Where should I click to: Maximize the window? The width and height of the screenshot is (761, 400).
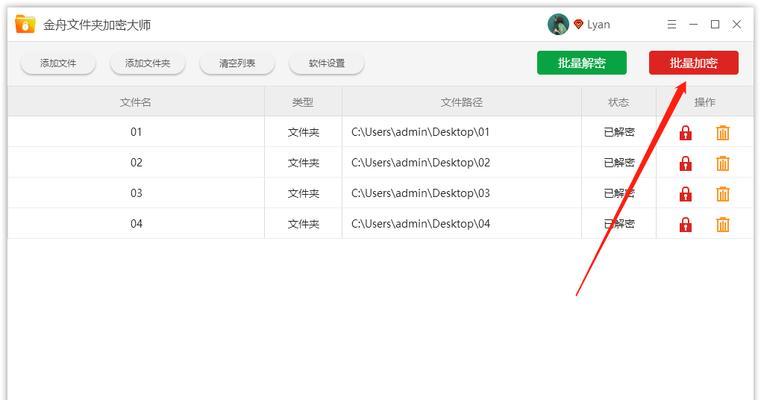coord(715,24)
